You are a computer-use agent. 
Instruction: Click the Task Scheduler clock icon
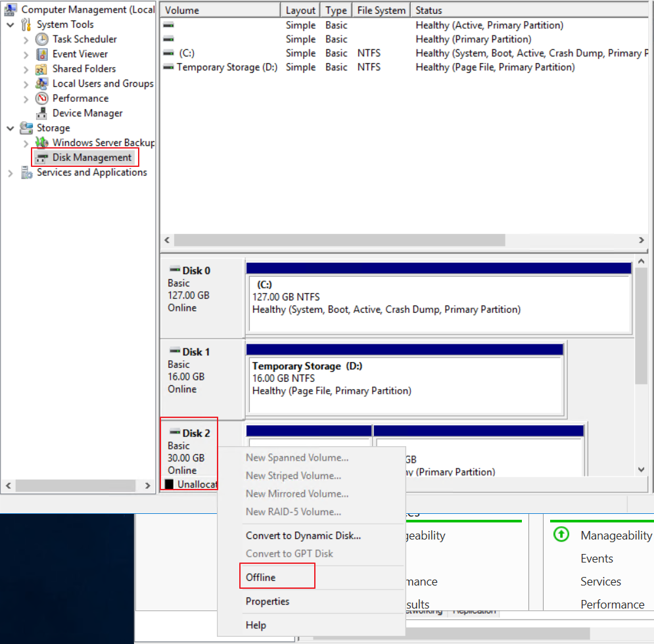point(42,39)
